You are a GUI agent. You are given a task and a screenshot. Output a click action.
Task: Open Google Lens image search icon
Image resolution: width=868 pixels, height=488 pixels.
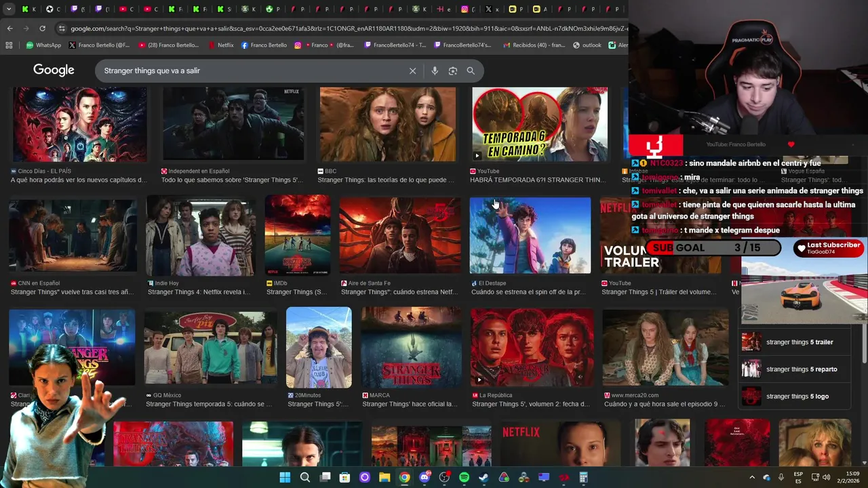(453, 70)
